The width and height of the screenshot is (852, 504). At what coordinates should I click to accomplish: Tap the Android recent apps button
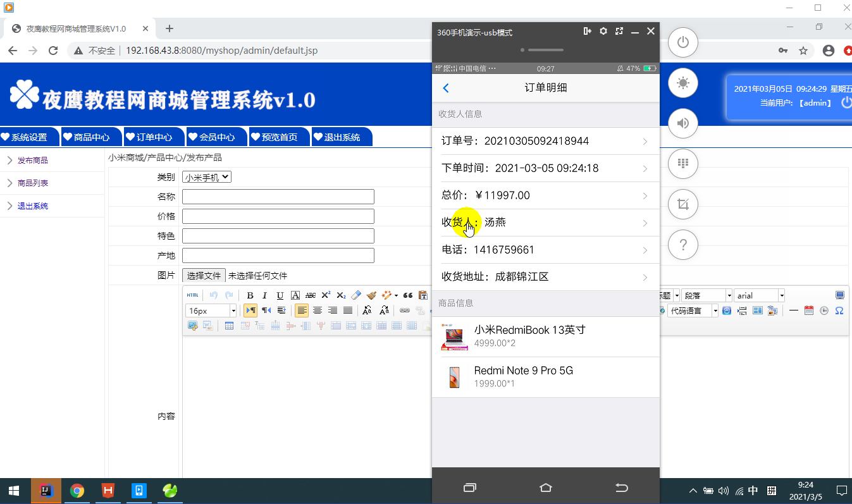point(469,488)
